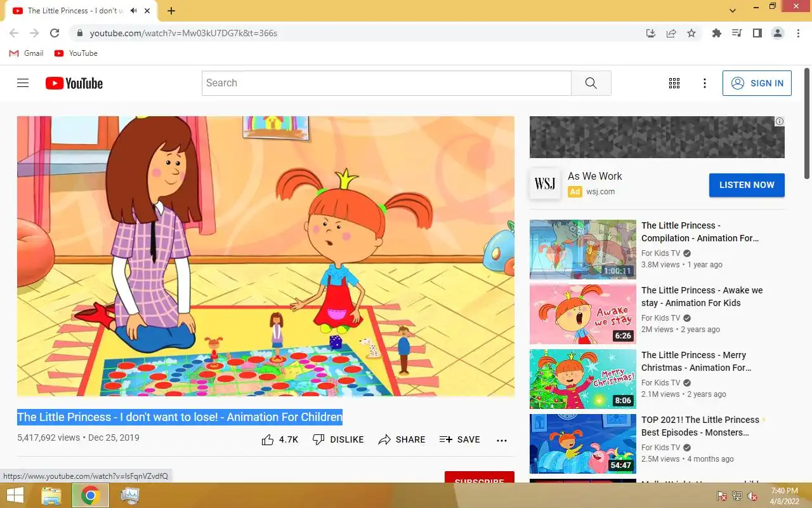Click the selected video title text
The height and width of the screenshot is (508, 812).
(x=180, y=417)
